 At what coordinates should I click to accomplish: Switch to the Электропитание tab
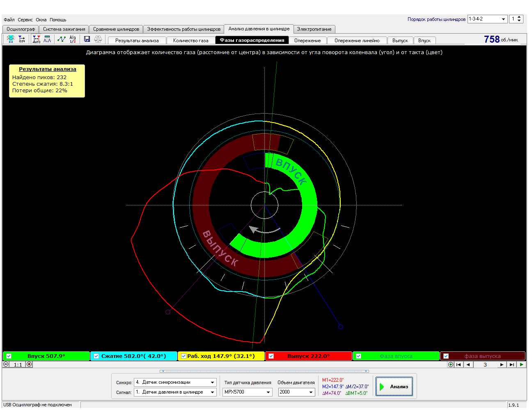[314, 29]
